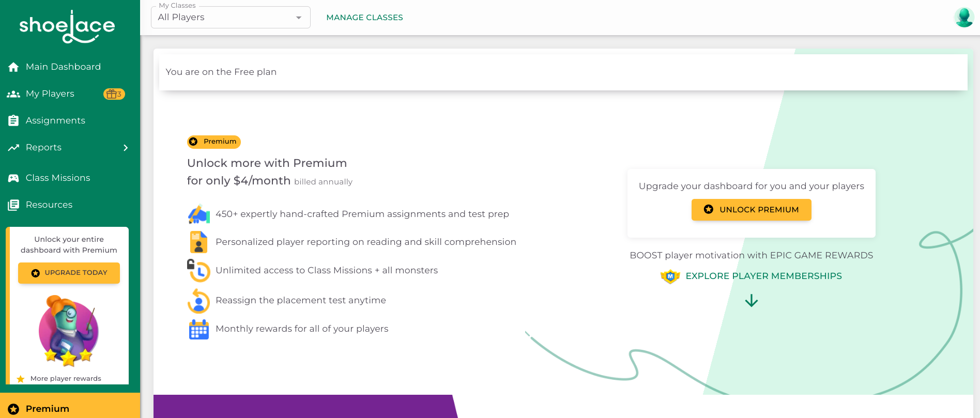
Task: Click the UPGRADE TODAY button
Action: point(69,273)
